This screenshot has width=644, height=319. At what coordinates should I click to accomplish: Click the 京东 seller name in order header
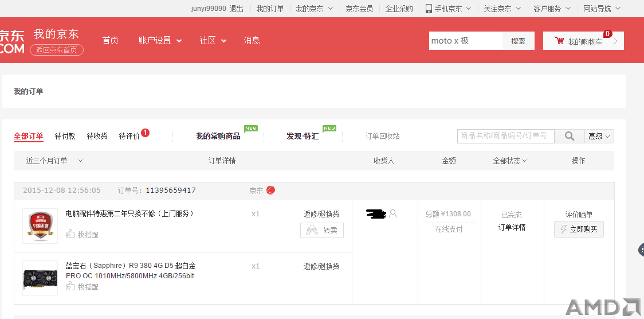point(256,190)
